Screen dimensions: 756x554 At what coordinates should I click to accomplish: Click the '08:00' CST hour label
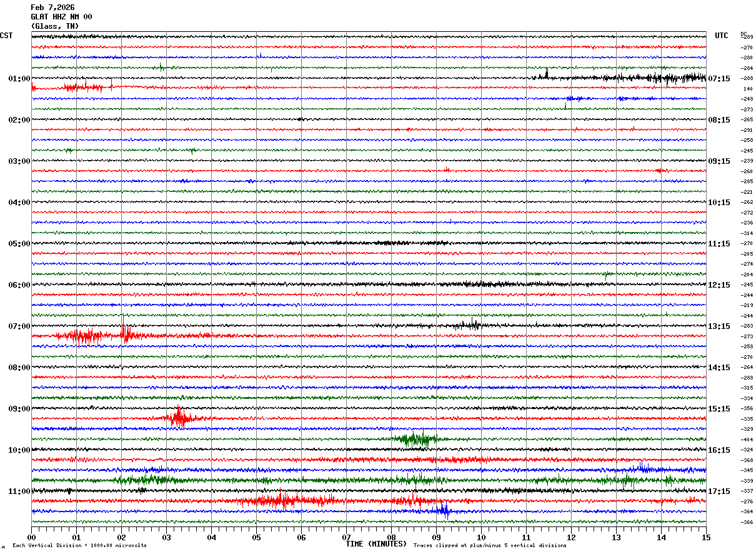click(19, 368)
